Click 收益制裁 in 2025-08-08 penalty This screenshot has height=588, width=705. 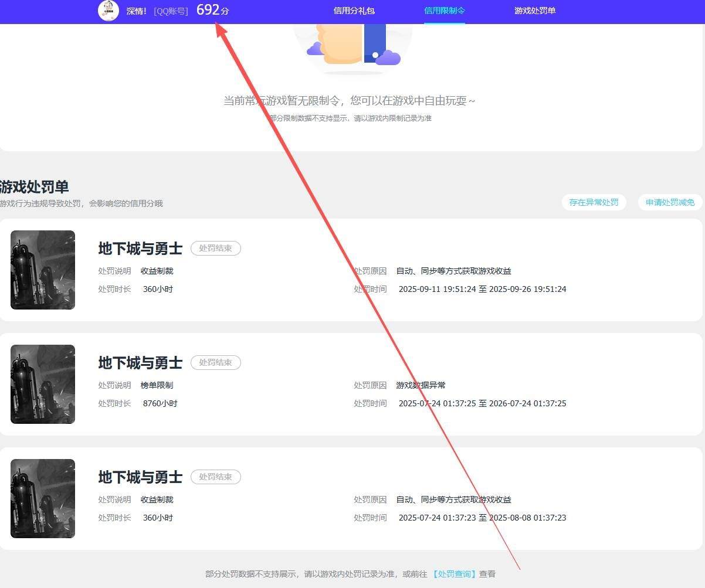click(x=157, y=499)
